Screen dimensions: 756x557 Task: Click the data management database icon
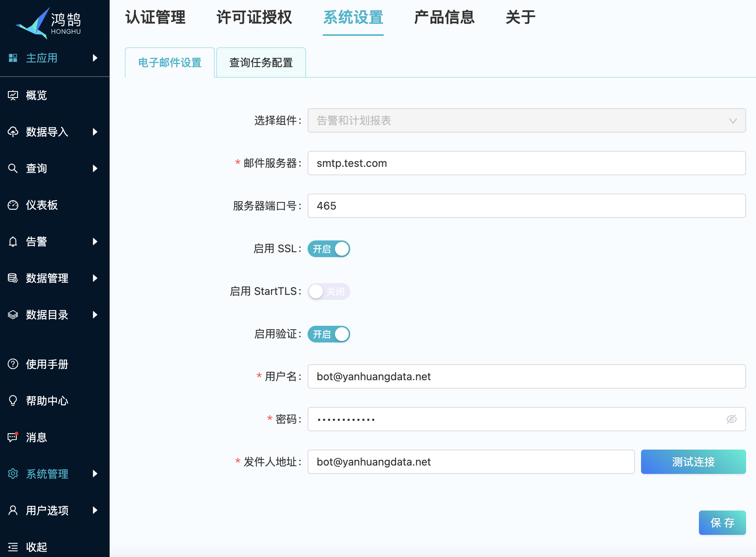(x=13, y=278)
